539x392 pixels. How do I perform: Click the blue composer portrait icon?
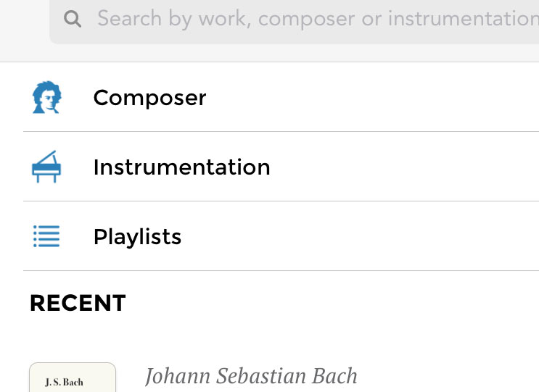(x=46, y=97)
